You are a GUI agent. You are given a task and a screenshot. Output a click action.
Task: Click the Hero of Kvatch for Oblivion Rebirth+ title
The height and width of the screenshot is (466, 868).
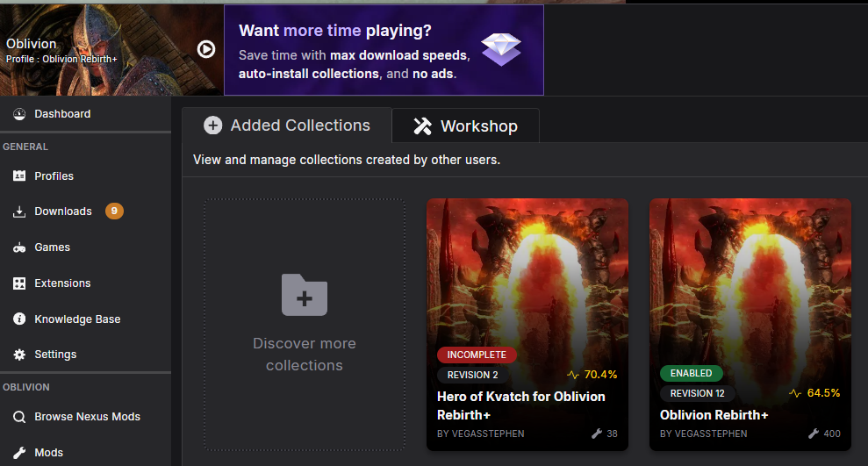pos(521,405)
